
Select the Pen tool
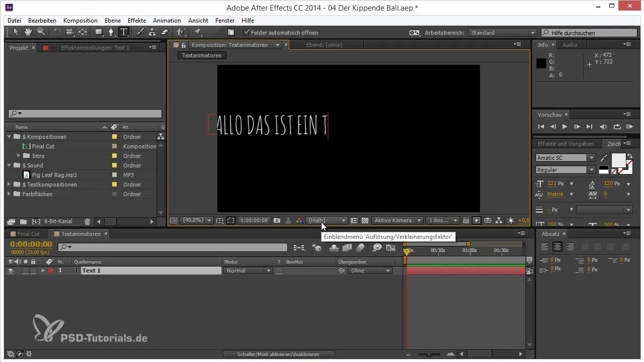[111, 32]
